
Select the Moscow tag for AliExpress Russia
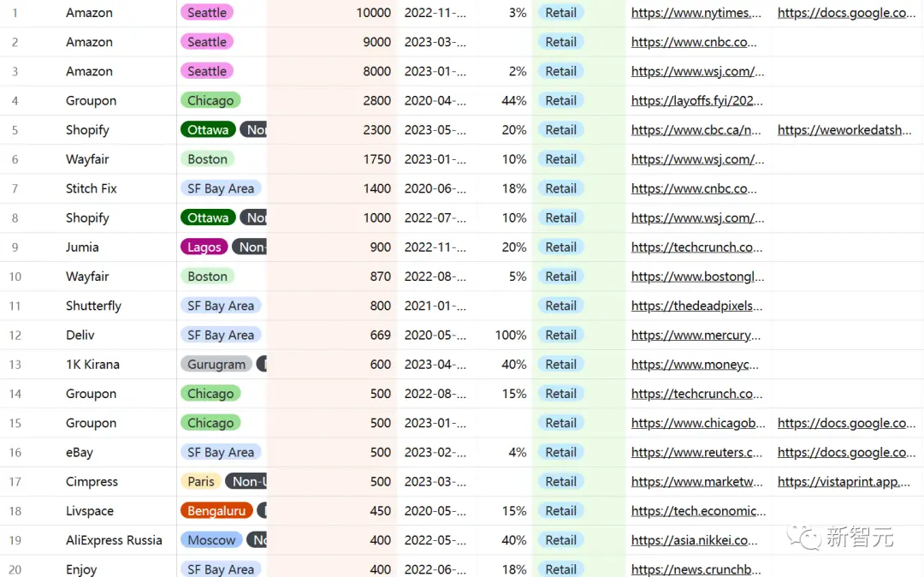(x=211, y=540)
